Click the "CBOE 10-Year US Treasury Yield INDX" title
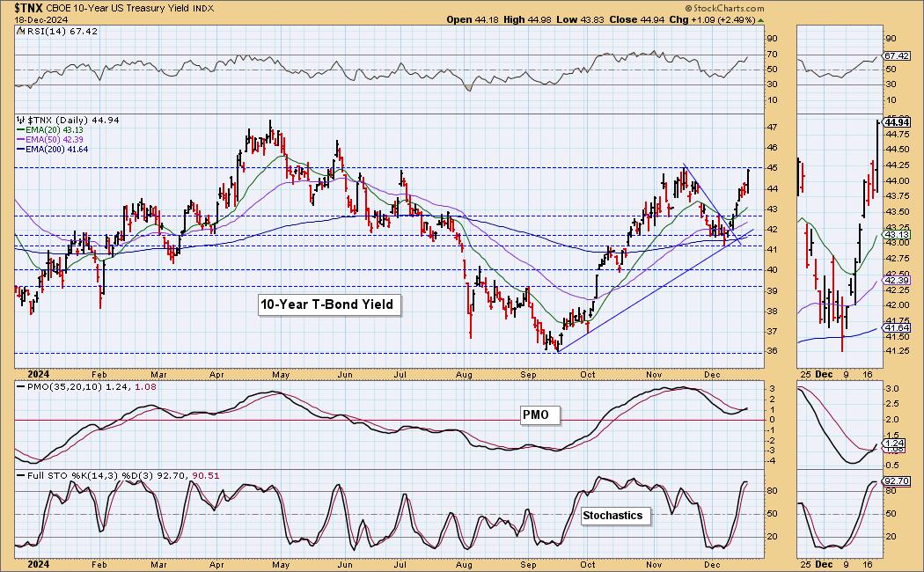Screen dimensions: 924x572 (129, 9)
